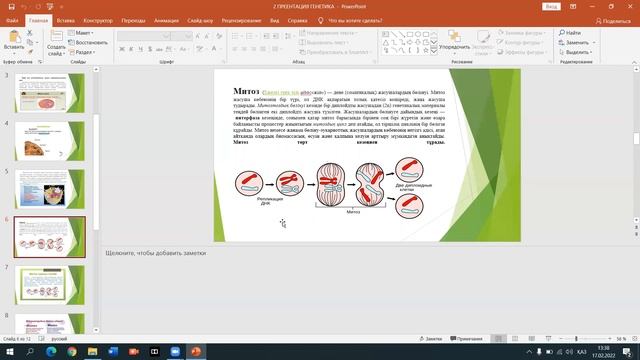Open the Выделить selection dropdown

point(575,52)
